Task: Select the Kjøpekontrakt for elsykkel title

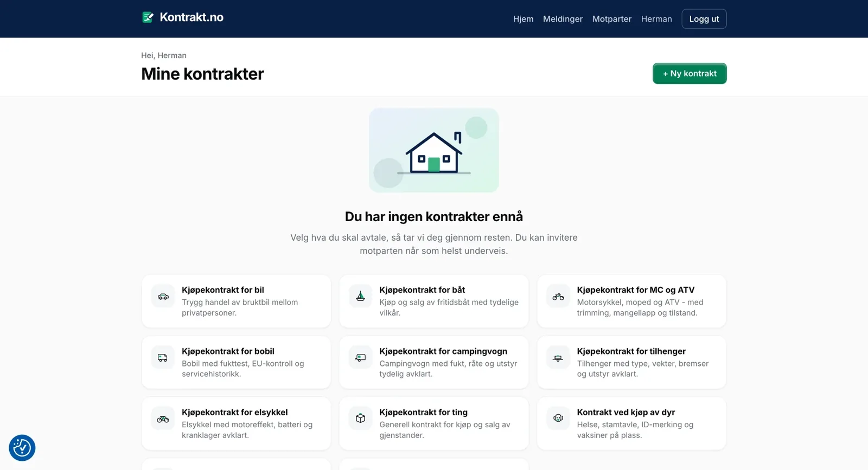Action: click(235, 413)
